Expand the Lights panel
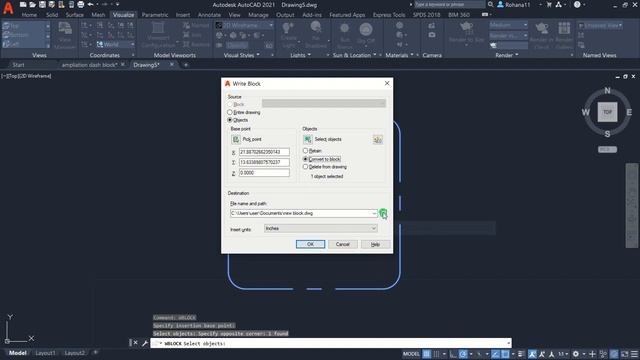Image resolution: width=640 pixels, height=360 pixels. click(300, 55)
